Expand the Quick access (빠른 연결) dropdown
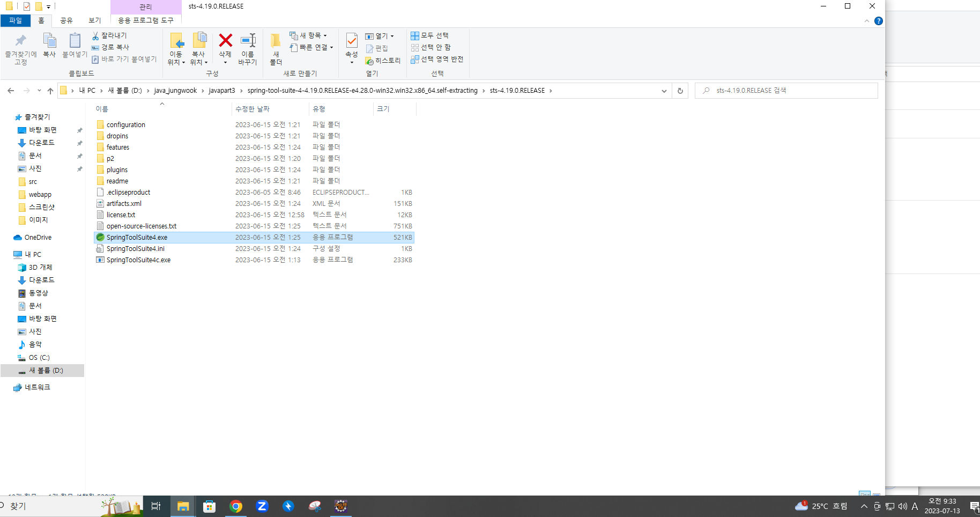Viewport: 980px width, 517px height. tap(311, 47)
